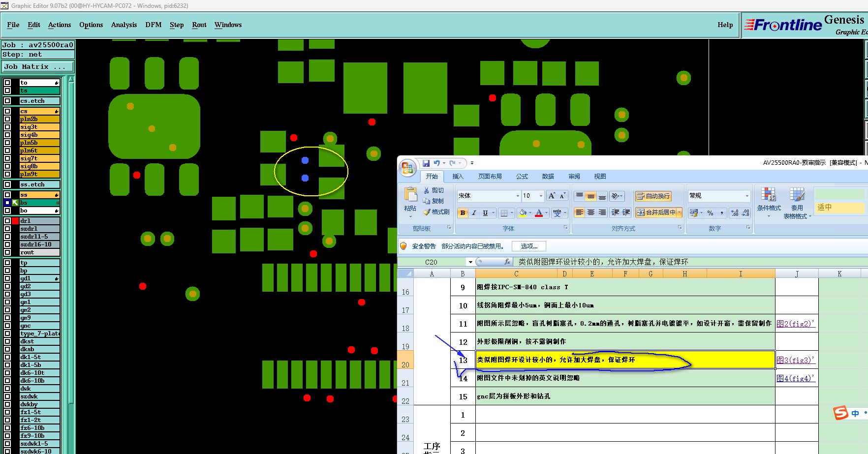The height and width of the screenshot is (454, 868).
Task: Center cell text horizontally
Action: coord(591,212)
